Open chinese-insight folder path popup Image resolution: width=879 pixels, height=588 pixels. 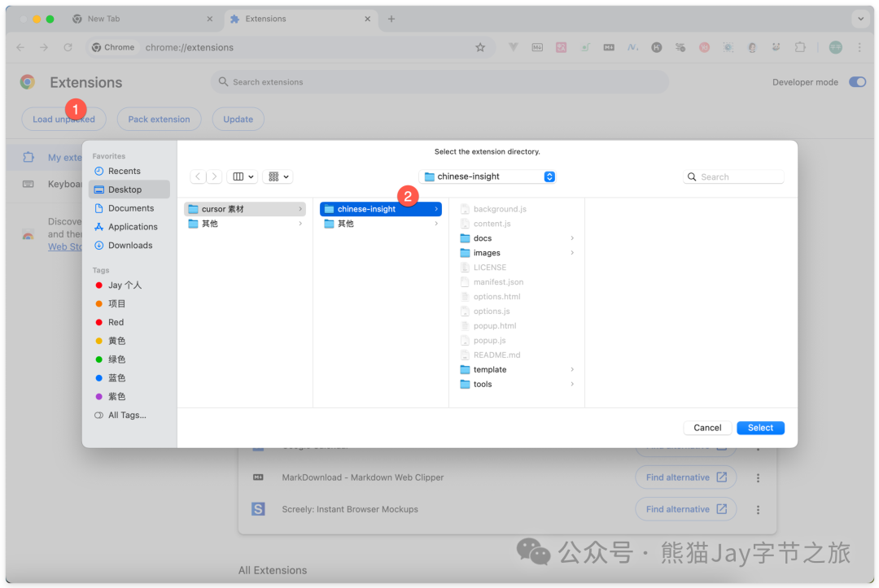pos(487,176)
